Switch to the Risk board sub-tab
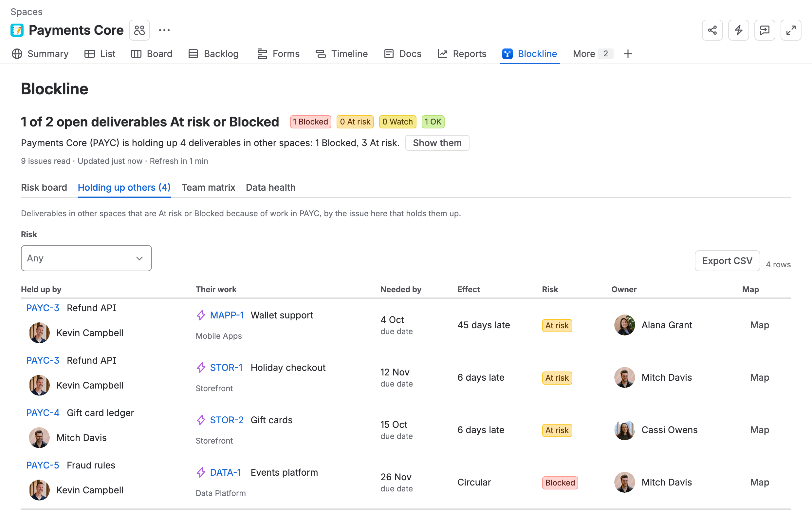This screenshot has height=515, width=812. click(x=44, y=187)
